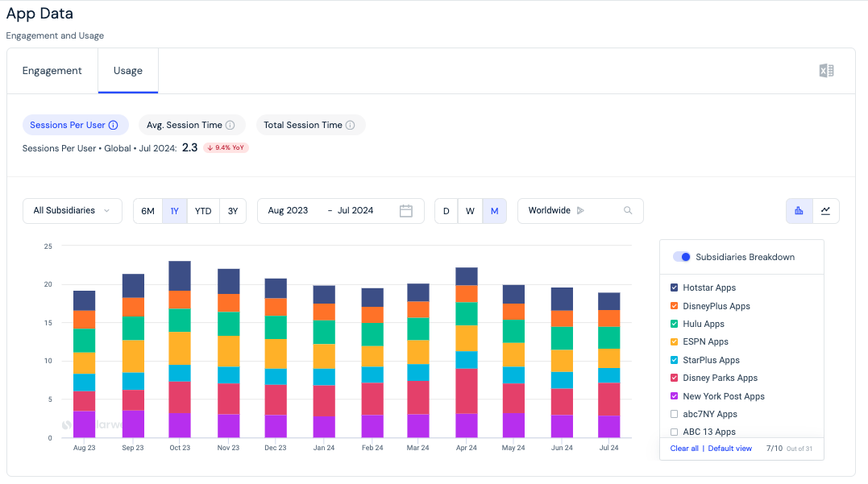Select the Avg. Session Time metric
This screenshot has width=868, height=484.
click(190, 125)
